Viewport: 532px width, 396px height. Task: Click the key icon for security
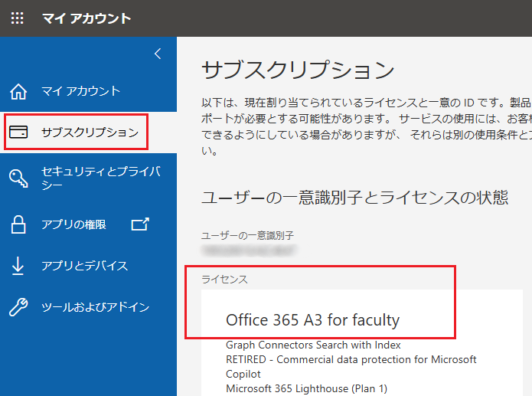click(x=18, y=178)
